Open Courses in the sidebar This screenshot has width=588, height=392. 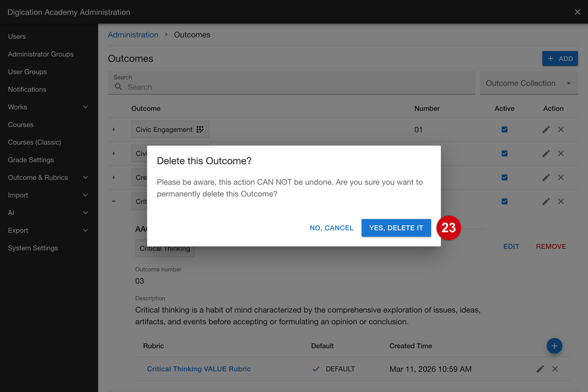[x=21, y=125]
